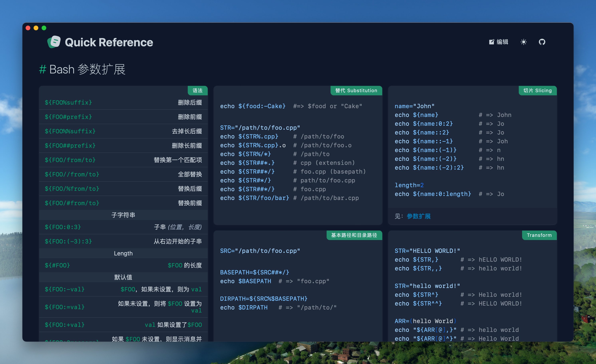Click the 编辑 edit button label
The height and width of the screenshot is (364, 596).
(502, 42)
